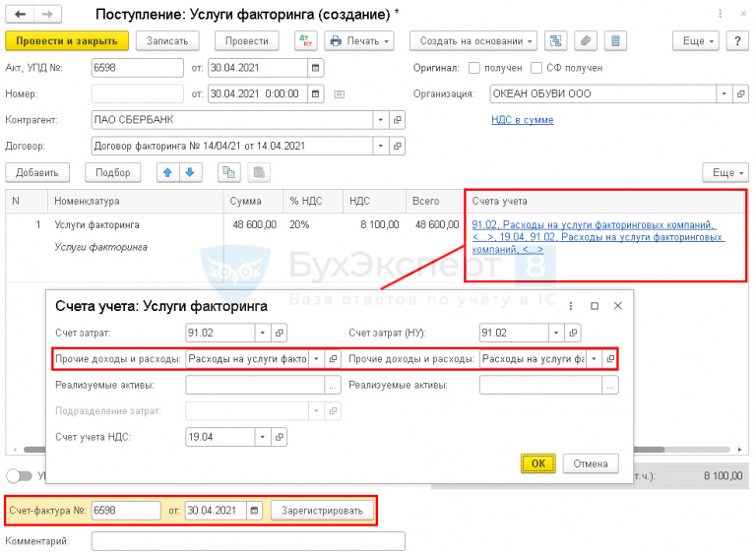Open calendar for Акт date field
The image size is (756, 553).
point(315,68)
